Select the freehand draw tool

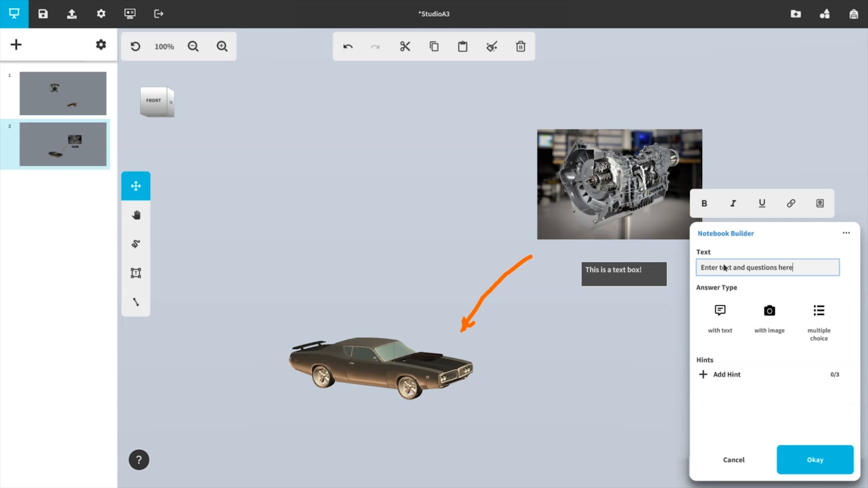coord(136,244)
